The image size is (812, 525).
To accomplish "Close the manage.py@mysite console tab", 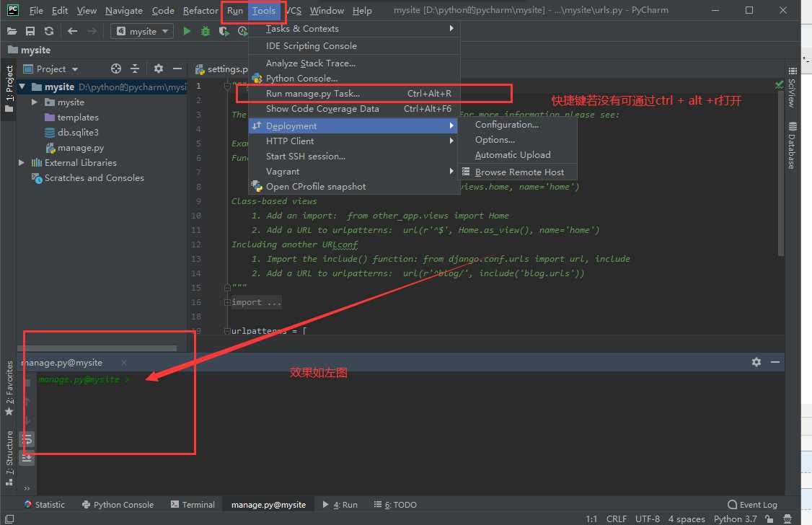I will coord(124,363).
